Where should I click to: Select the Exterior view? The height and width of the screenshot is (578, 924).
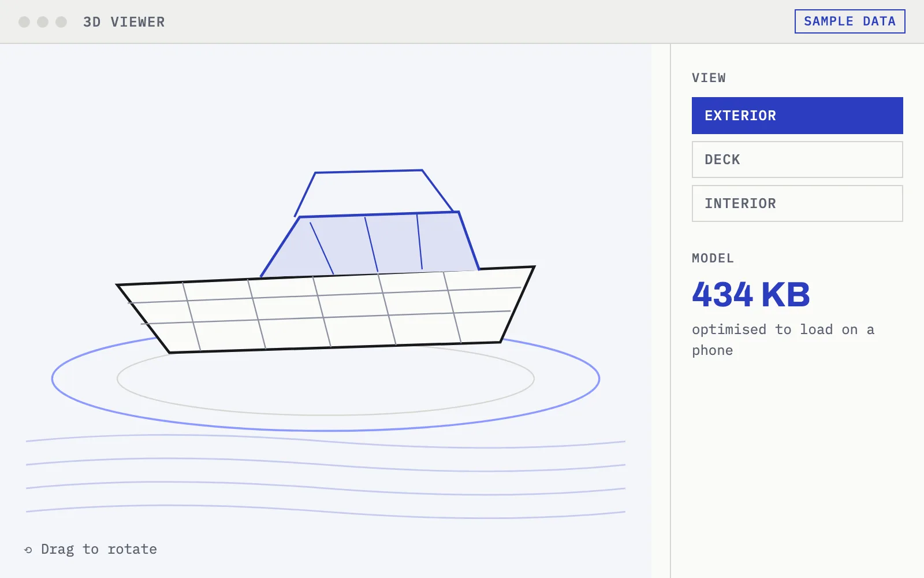click(x=797, y=116)
